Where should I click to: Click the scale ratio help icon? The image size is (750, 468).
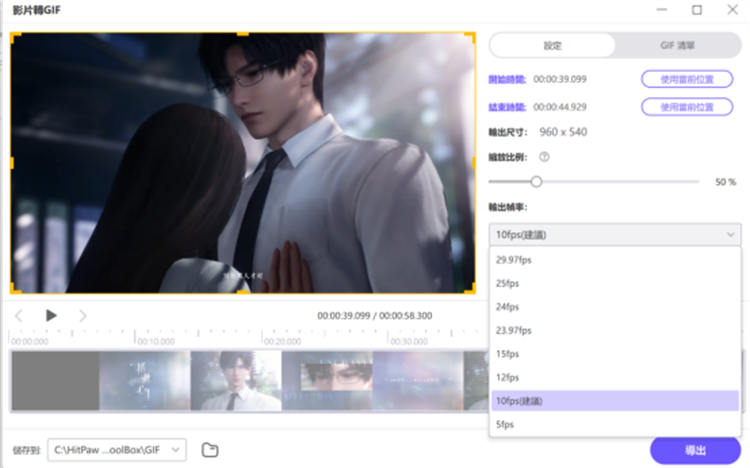(544, 157)
